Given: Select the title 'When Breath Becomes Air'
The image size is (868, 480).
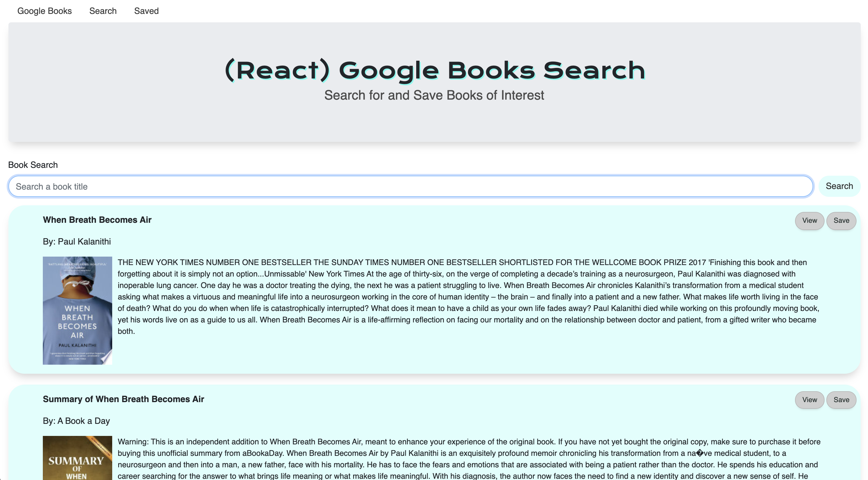Looking at the screenshot, I should [97, 219].
